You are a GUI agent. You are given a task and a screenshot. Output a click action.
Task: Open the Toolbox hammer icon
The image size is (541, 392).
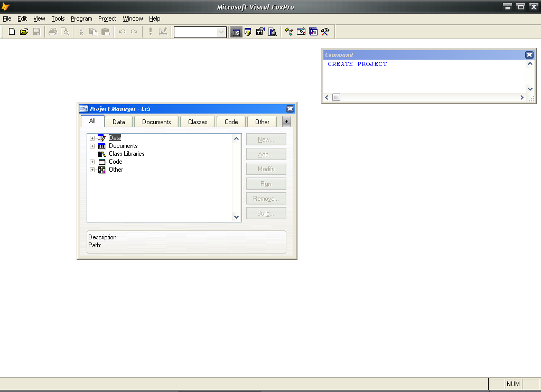coord(325,32)
